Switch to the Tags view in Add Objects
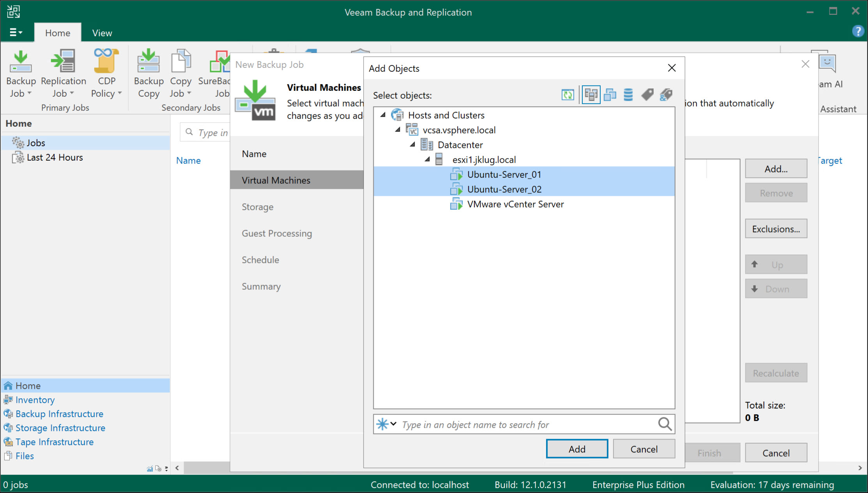Viewport: 868px width, 493px height. pos(647,94)
